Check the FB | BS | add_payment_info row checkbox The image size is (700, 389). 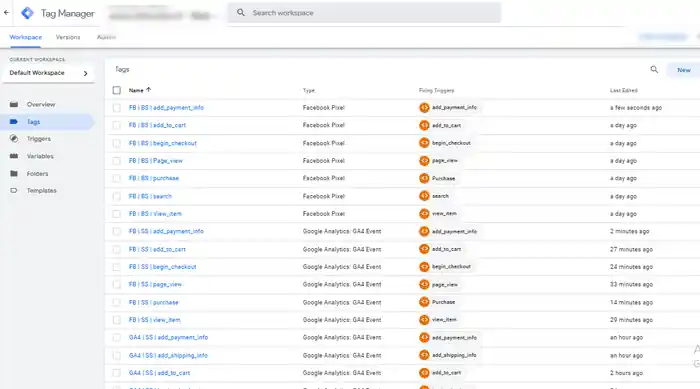117,108
